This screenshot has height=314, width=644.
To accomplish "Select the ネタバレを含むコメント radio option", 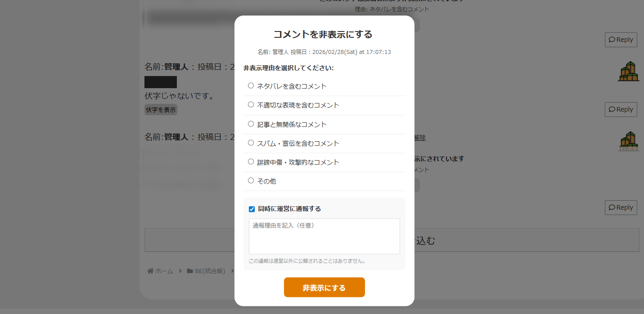I will (x=251, y=85).
